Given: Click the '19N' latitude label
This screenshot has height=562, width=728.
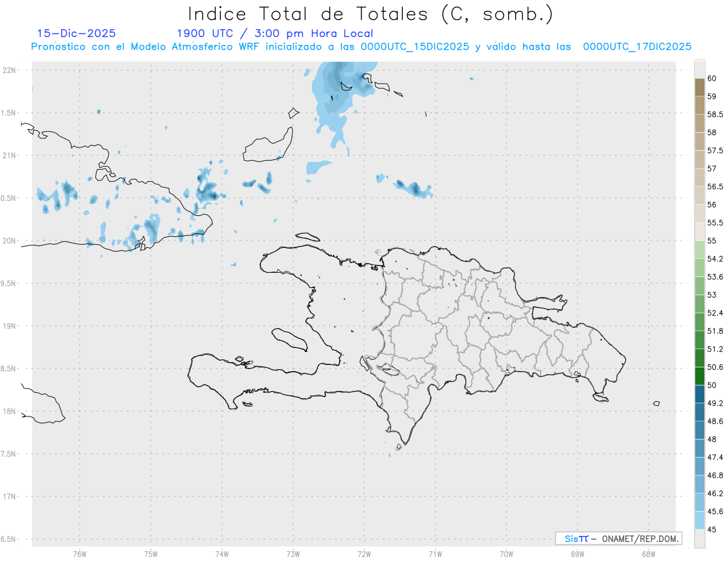Looking at the screenshot, I should [9, 326].
